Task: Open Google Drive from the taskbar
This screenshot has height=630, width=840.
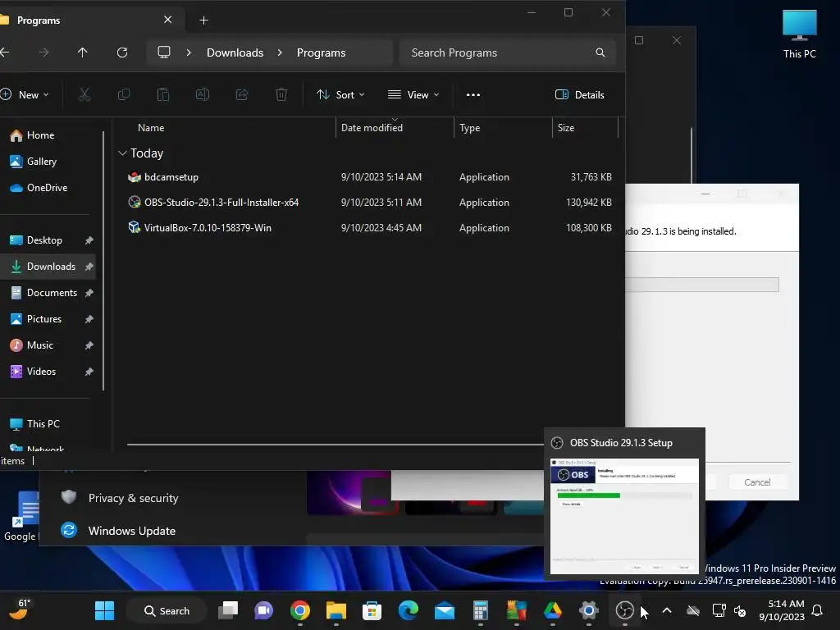Action: pos(552,610)
